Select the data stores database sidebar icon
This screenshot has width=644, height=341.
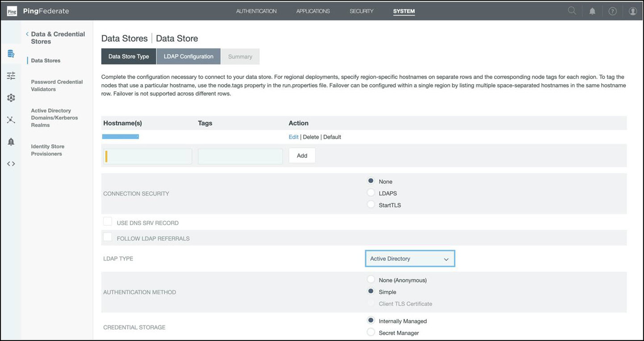[x=11, y=54]
